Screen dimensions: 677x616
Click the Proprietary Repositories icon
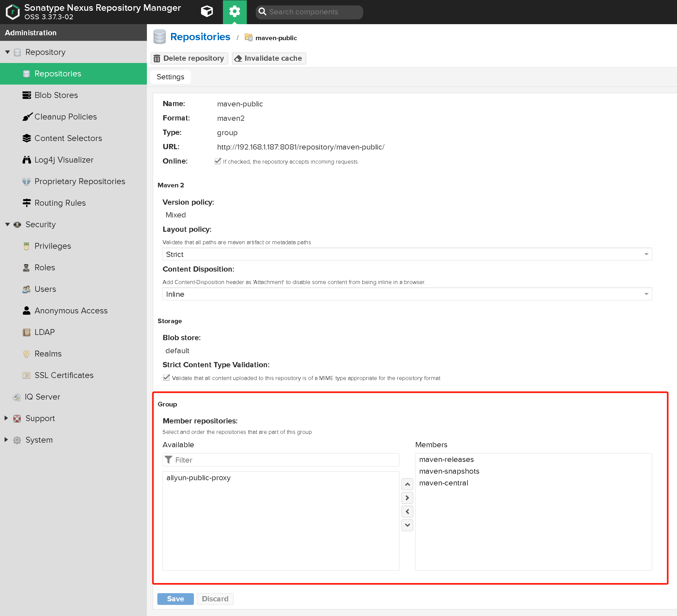[26, 182]
